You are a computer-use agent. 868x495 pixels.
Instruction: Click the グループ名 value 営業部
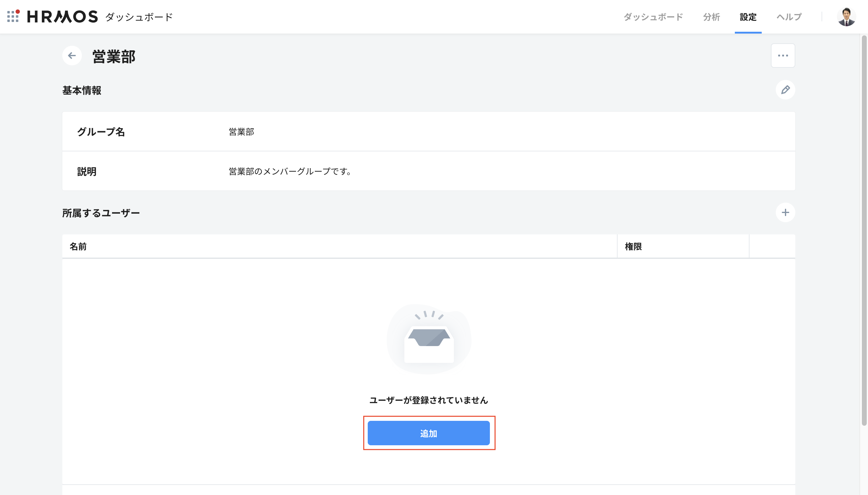[x=241, y=132]
